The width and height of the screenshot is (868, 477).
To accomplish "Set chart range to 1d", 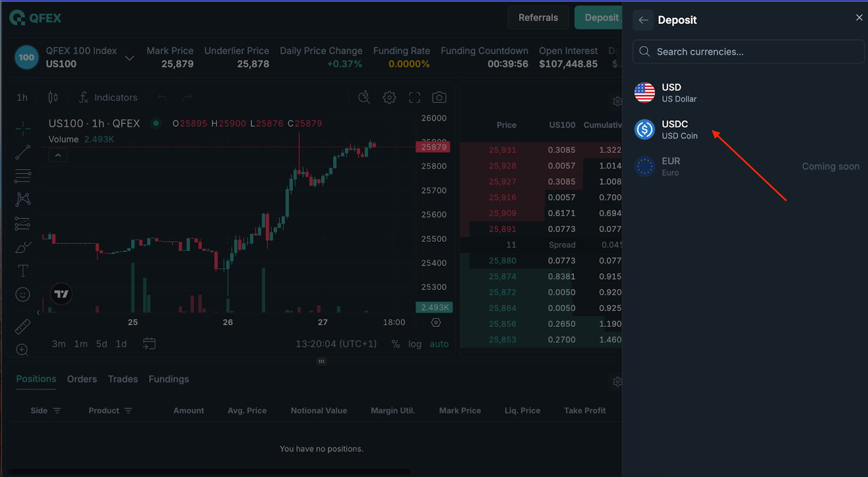I will click(x=121, y=344).
